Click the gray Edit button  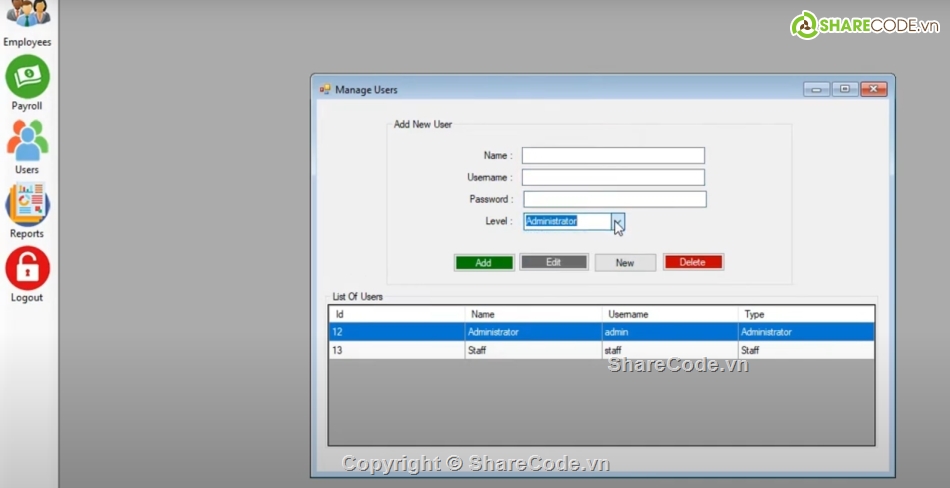554,262
